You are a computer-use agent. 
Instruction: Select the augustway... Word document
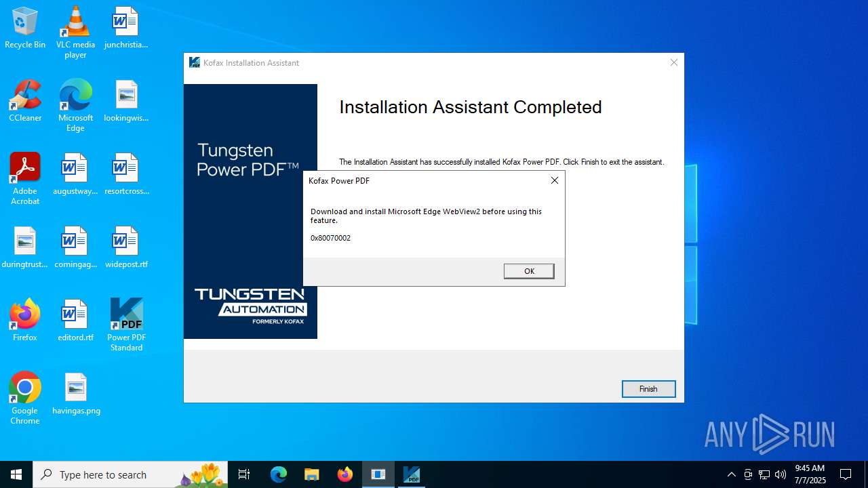(75, 175)
